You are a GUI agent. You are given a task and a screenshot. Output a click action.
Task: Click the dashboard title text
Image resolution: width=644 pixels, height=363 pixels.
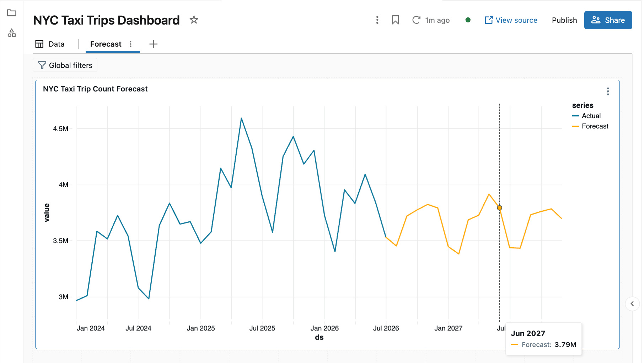(106, 20)
